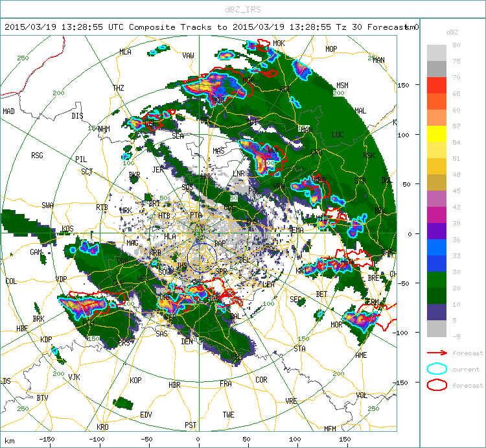Click the KOP station label
Screen dimensions: 486x448
[136, 381]
